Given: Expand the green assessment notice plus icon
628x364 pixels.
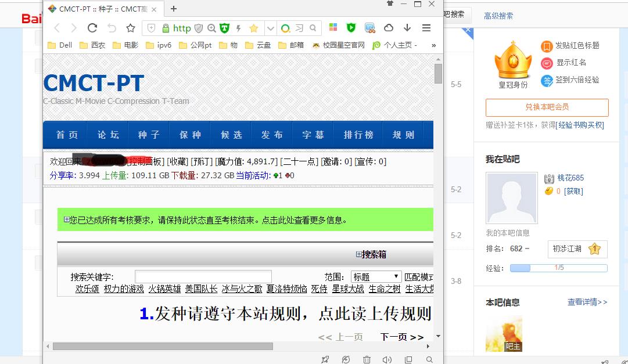Looking at the screenshot, I should pos(66,219).
